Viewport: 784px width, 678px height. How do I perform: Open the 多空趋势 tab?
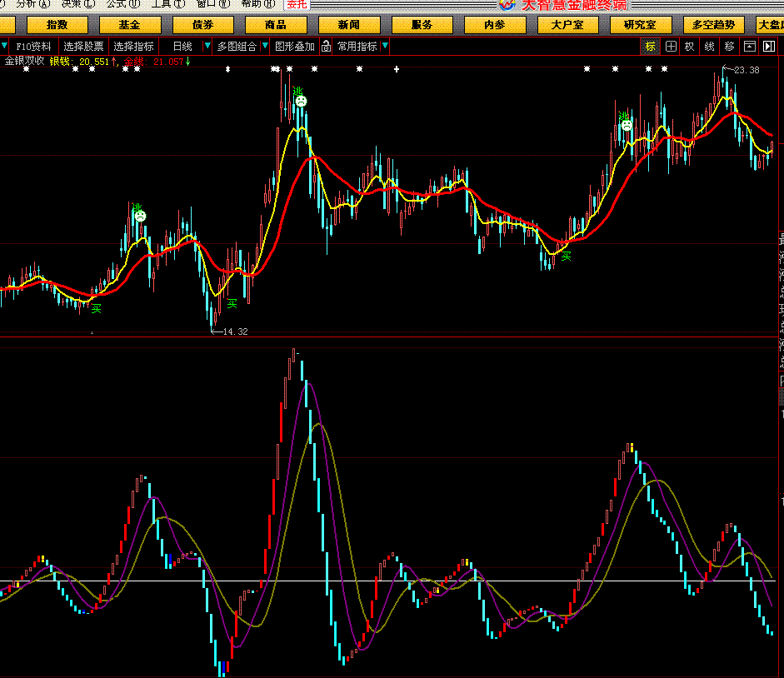click(712, 25)
